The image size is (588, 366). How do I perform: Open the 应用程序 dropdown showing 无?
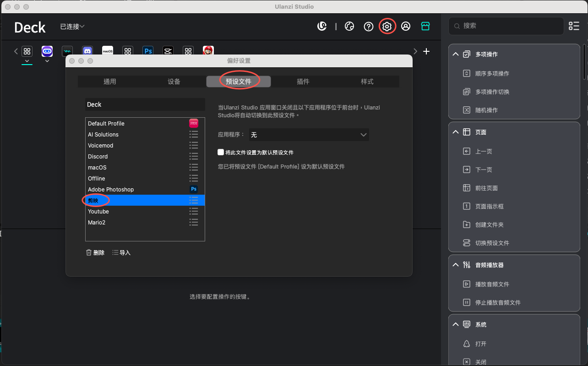coord(309,135)
